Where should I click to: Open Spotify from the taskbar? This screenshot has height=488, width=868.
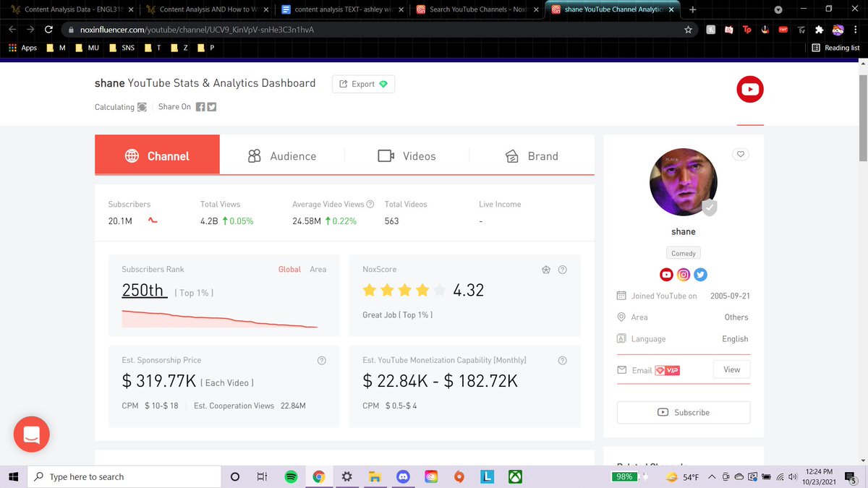(291, 476)
